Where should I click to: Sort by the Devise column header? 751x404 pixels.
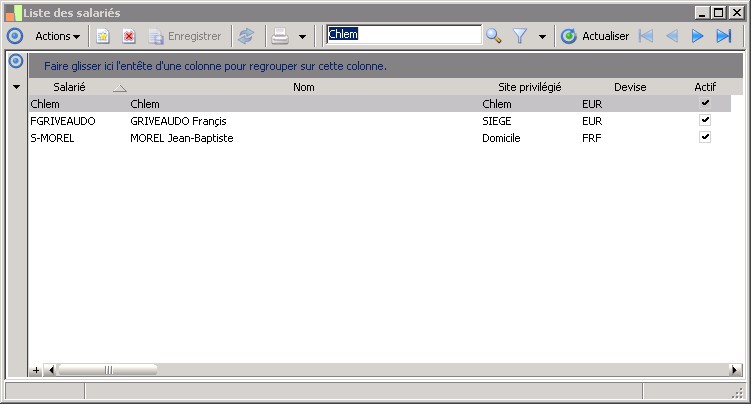coord(630,87)
